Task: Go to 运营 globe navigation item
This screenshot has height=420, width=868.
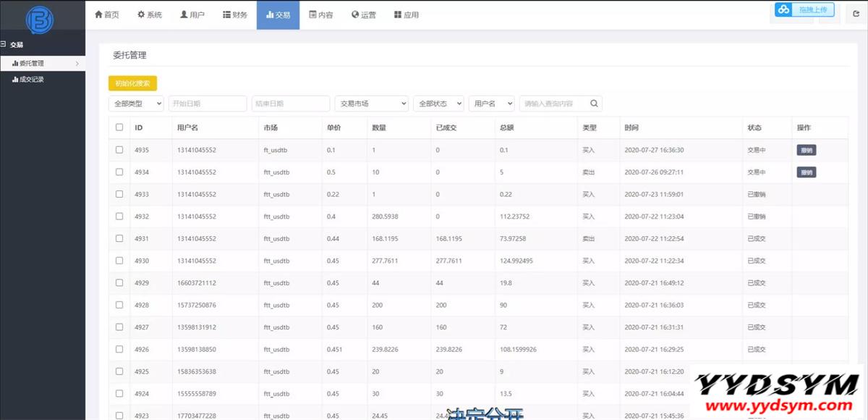Action: point(363,14)
